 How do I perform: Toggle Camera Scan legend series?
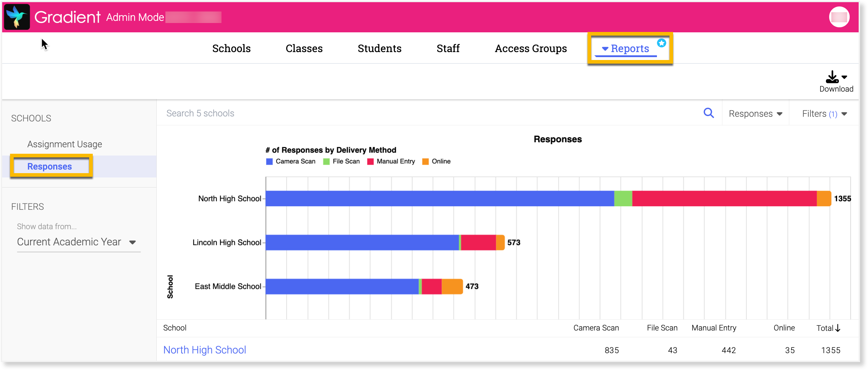click(x=291, y=162)
